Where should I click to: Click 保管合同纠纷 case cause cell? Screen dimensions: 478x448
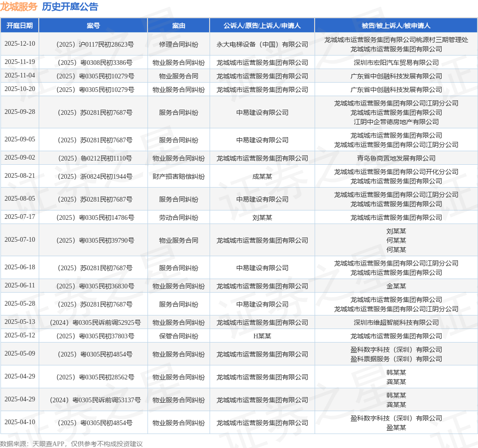[x=179, y=336]
